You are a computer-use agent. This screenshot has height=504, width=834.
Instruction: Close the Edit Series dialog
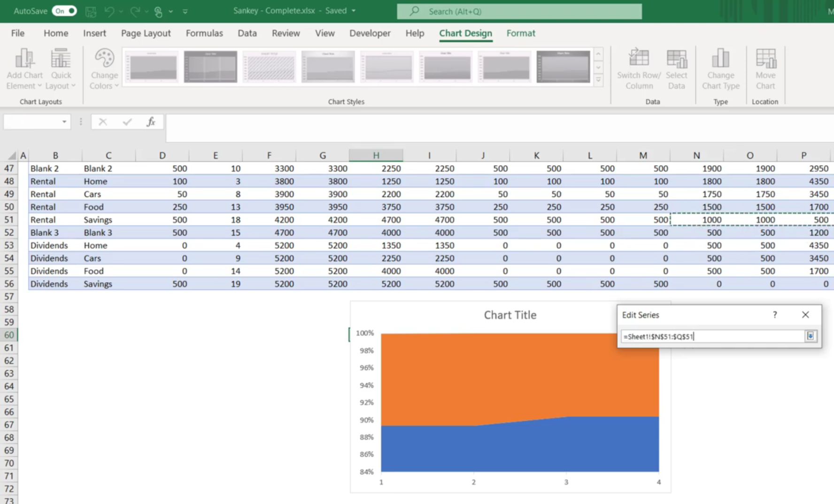coord(805,315)
